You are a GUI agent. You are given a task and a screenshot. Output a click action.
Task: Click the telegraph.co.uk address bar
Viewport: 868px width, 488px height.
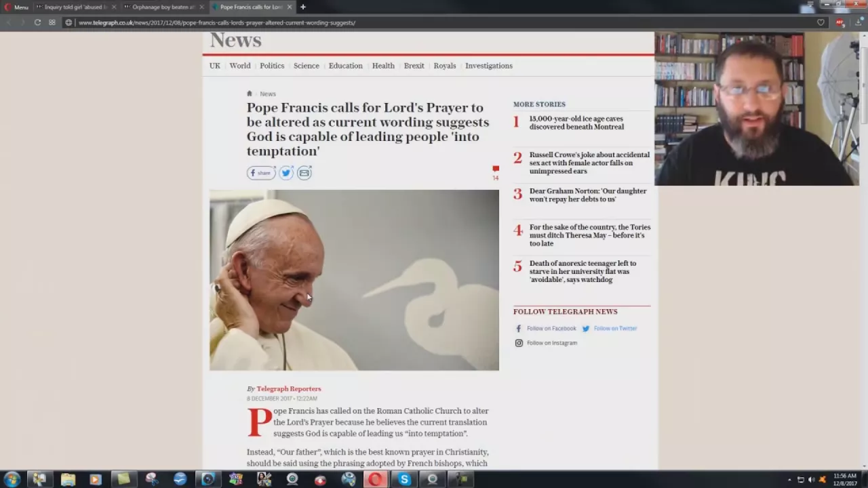[444, 22]
